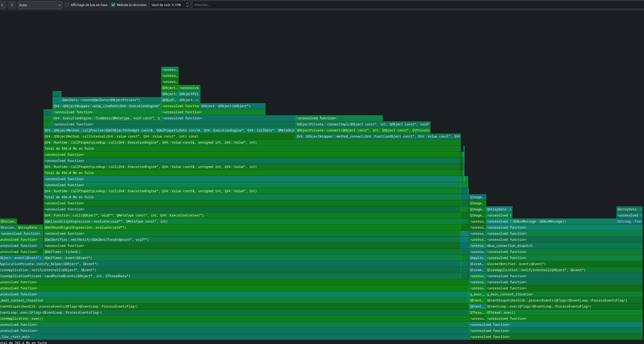Increase Seuil de coût with up arrow
The image size is (644, 344).
point(187,3)
